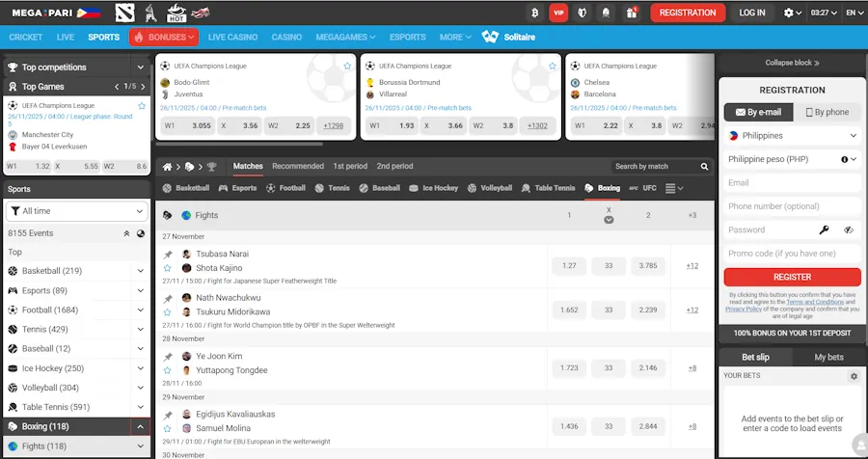Favorite the Egidijus Kavaliauskas fight star
The width and height of the screenshot is (868, 459).
(168, 428)
